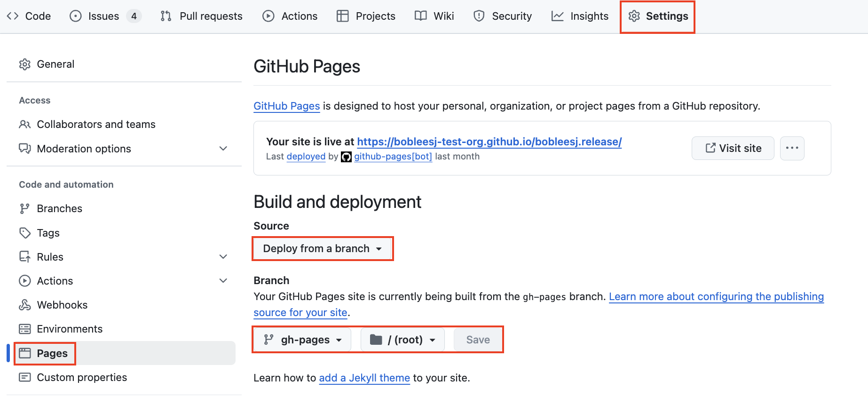868x397 pixels.
Task: Click the Wiki book icon
Action: [x=421, y=16]
